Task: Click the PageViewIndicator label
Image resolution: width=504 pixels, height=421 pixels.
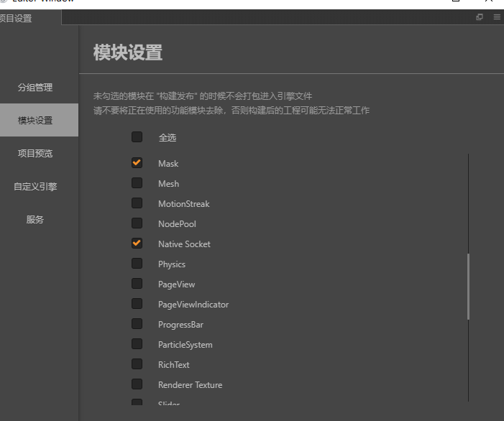Action: point(193,305)
